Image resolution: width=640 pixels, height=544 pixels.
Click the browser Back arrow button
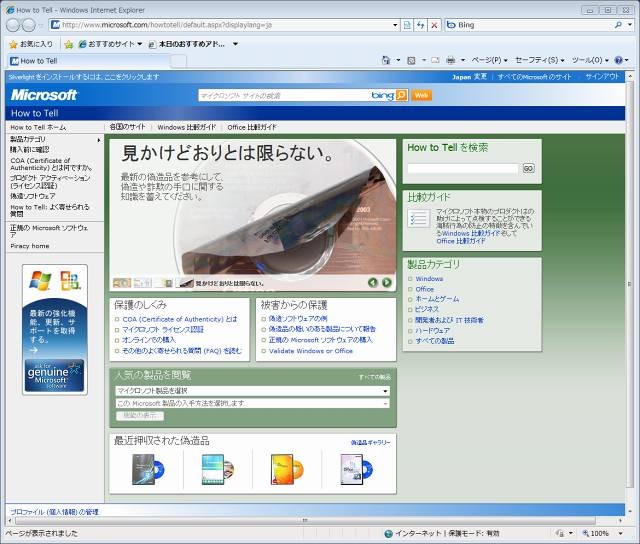[x=13, y=25]
